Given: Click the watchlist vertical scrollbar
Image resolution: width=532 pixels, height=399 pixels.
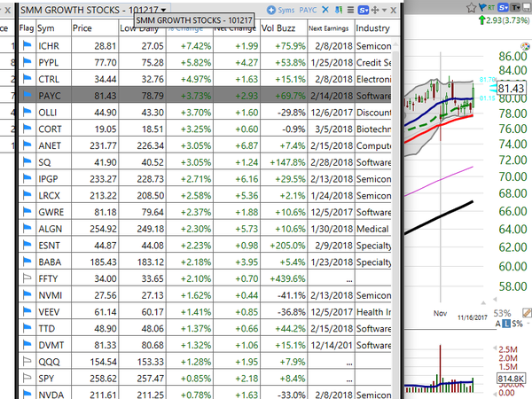Looking at the screenshot, I should tap(395, 217).
